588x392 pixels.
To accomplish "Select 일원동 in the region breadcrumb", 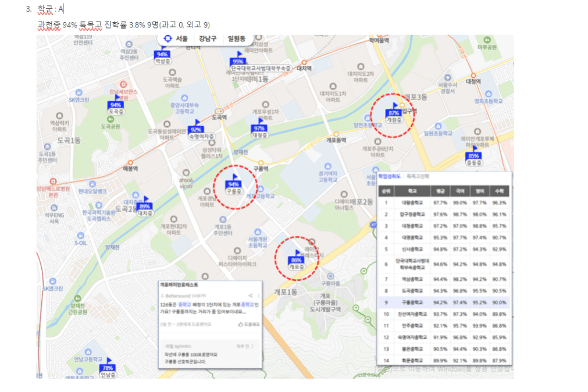I will pyautogui.click(x=236, y=38).
